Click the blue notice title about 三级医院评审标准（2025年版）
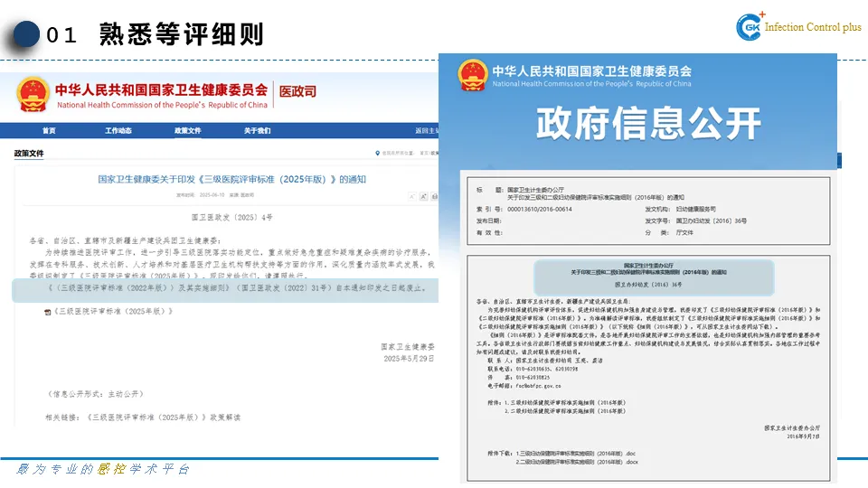Screen dimensions: 868x488 point(232,179)
